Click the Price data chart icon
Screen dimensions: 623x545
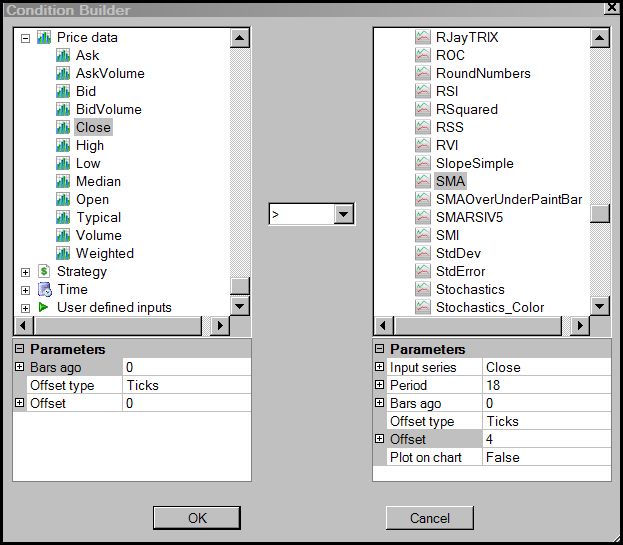click(x=44, y=37)
